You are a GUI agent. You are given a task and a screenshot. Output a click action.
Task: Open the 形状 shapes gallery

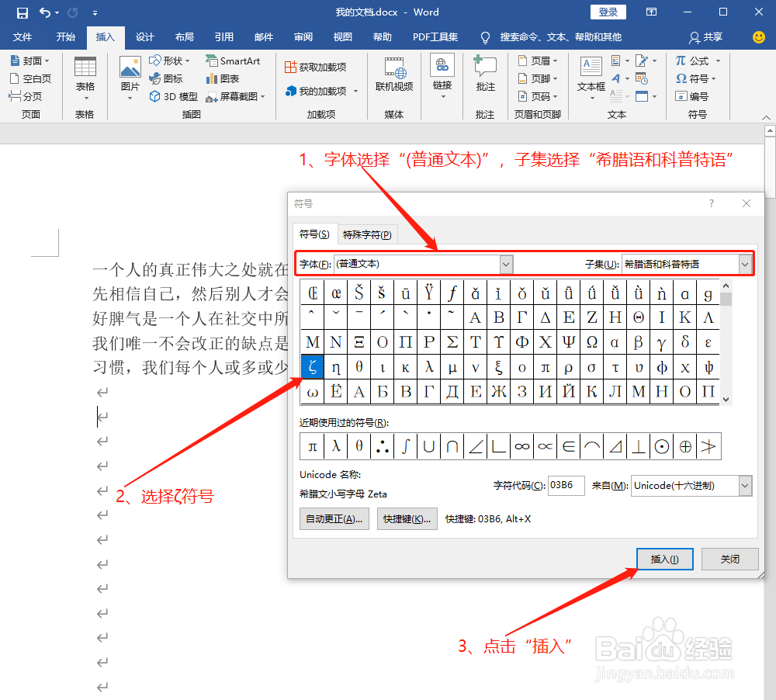tap(170, 61)
